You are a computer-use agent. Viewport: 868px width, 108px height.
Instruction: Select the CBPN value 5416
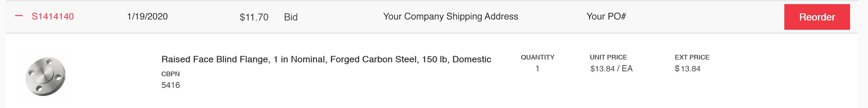coord(170,85)
